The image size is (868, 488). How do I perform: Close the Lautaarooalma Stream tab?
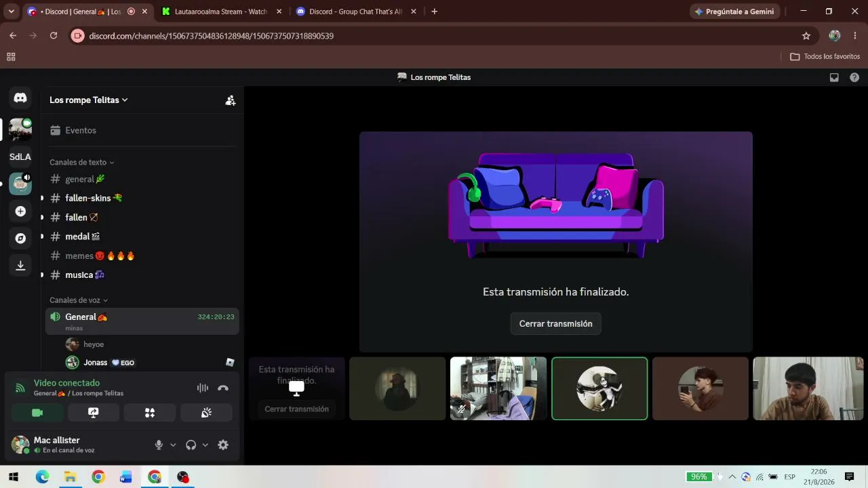pos(279,12)
